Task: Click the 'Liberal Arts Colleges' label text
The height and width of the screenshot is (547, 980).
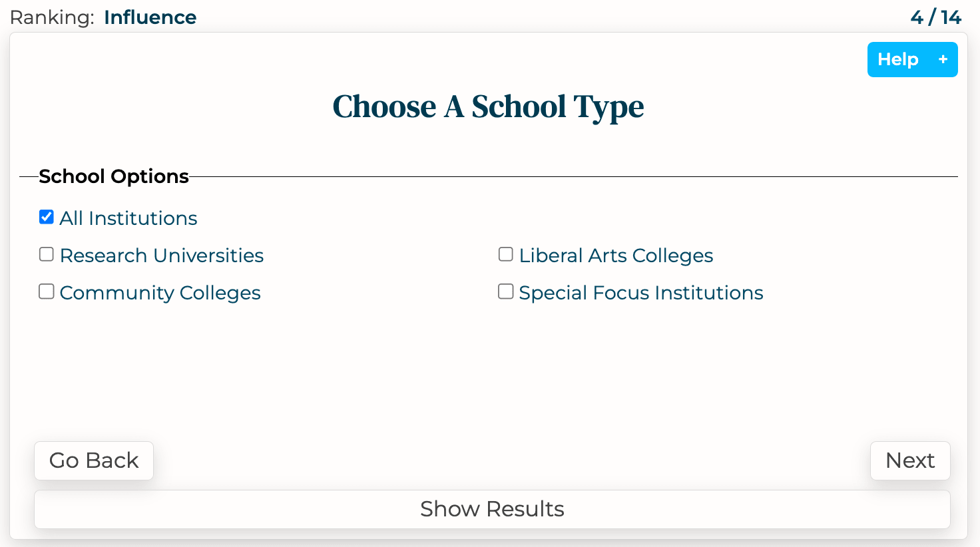Action: (616, 255)
